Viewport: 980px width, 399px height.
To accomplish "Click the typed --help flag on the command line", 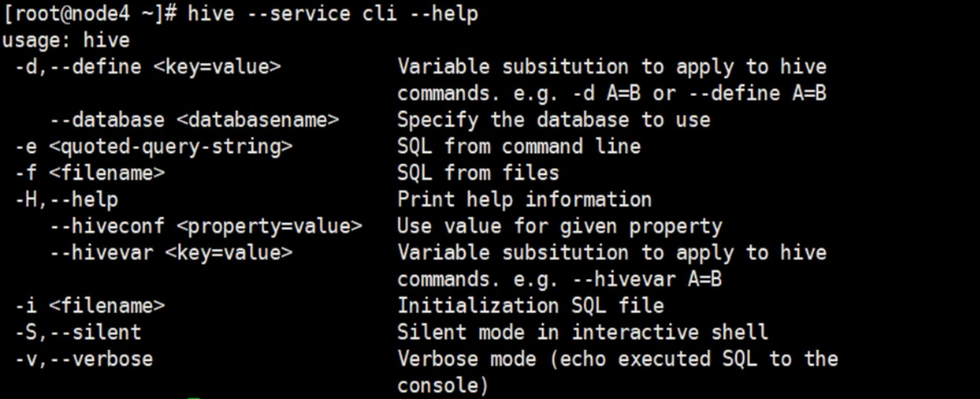I will (443, 13).
